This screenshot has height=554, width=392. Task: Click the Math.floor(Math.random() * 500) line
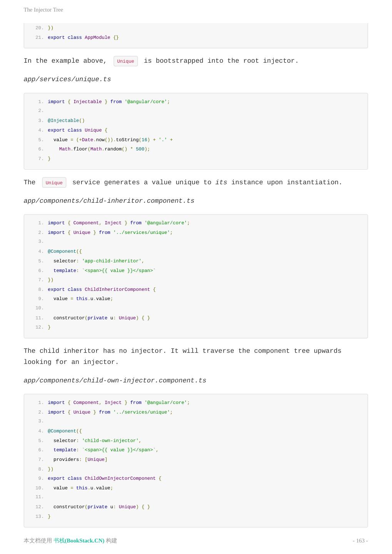tap(104, 149)
